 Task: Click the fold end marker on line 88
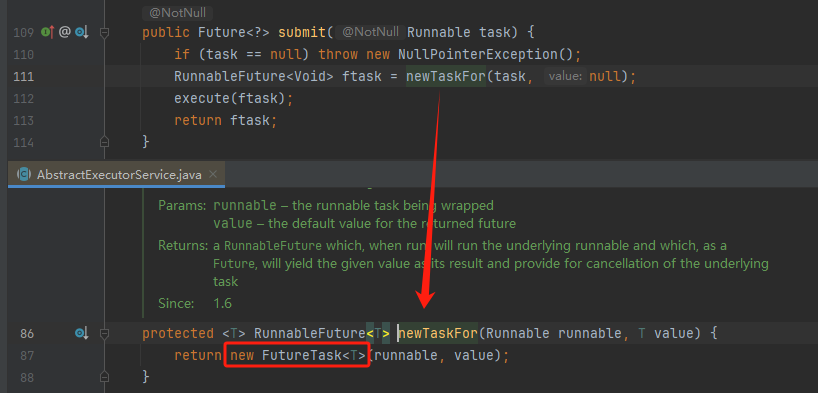coord(104,376)
